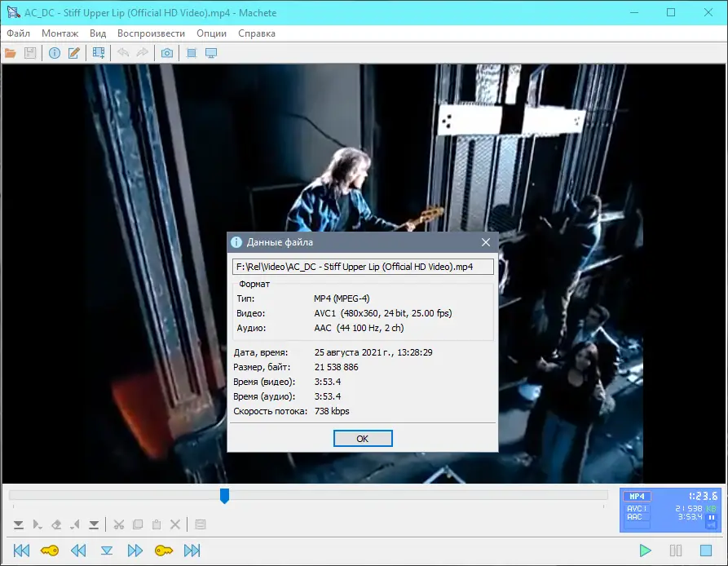Click the save-selection icon after the X

[x=200, y=524]
